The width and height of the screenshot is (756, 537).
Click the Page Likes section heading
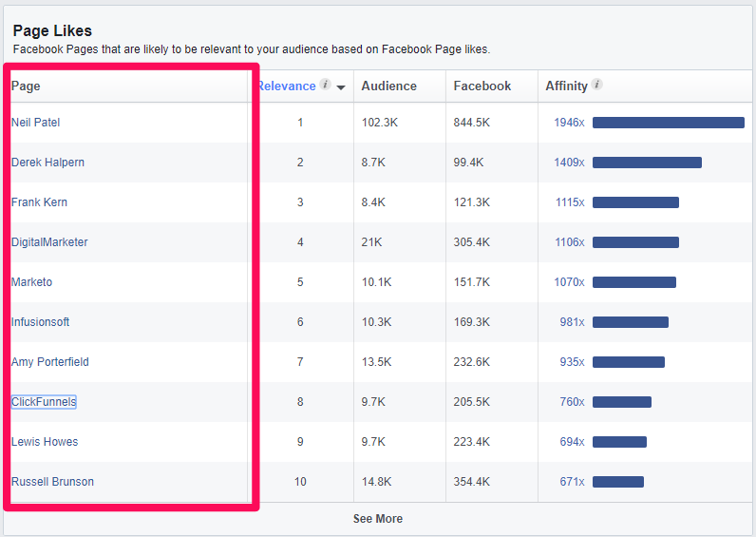52,30
